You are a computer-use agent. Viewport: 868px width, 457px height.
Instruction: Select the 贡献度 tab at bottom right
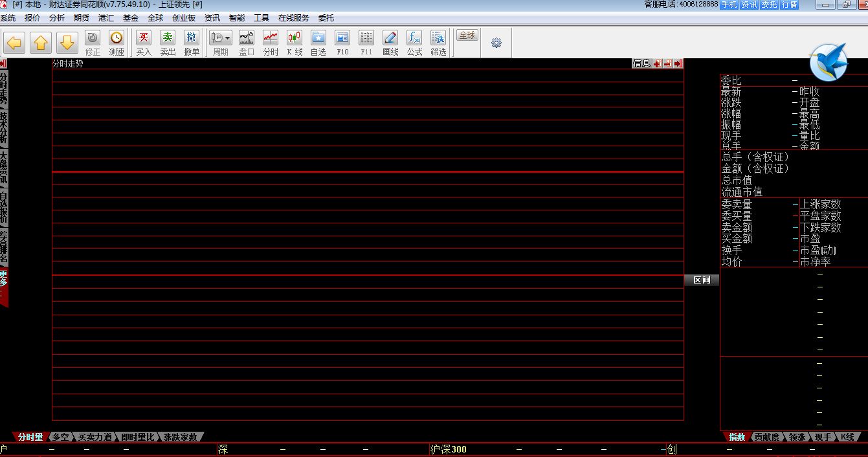[x=767, y=437]
